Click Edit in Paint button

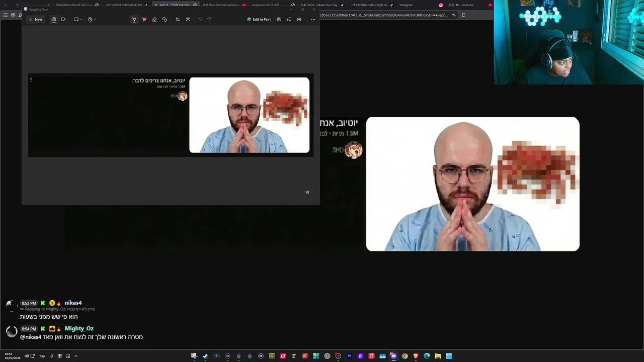[x=259, y=19]
